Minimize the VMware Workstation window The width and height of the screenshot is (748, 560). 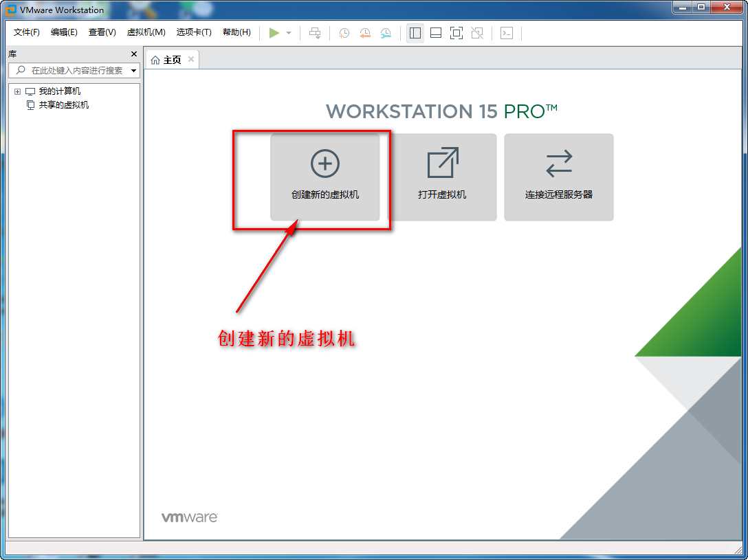pyautogui.click(x=683, y=7)
